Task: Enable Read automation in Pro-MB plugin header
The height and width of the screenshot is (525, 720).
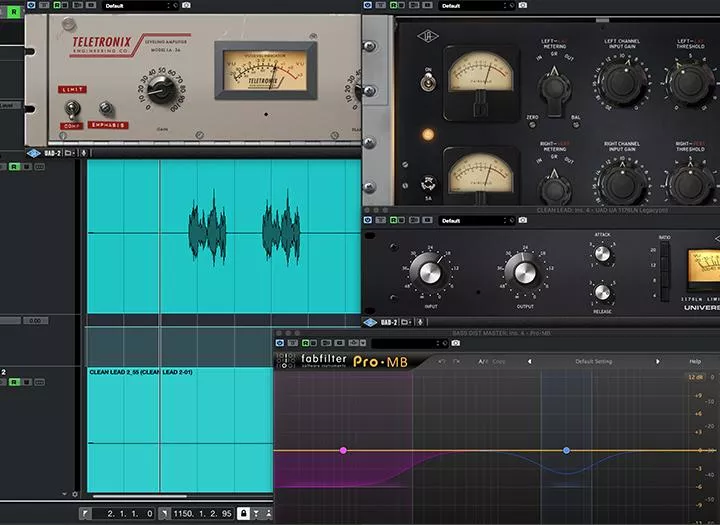Action: (306, 343)
